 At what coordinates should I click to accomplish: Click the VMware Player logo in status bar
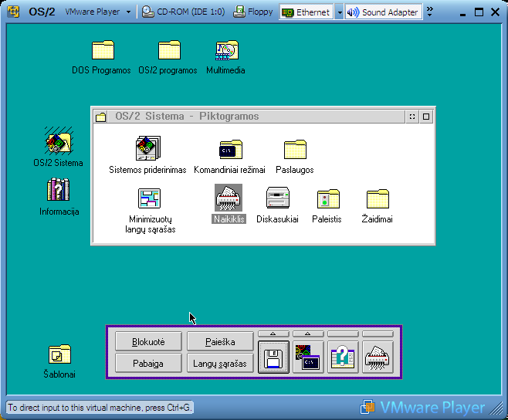(x=422, y=408)
